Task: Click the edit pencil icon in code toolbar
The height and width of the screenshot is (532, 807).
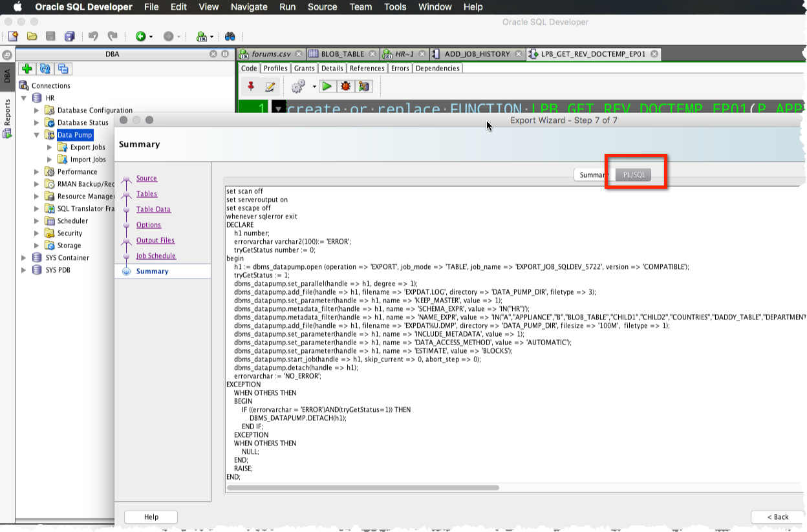Action: (270, 86)
